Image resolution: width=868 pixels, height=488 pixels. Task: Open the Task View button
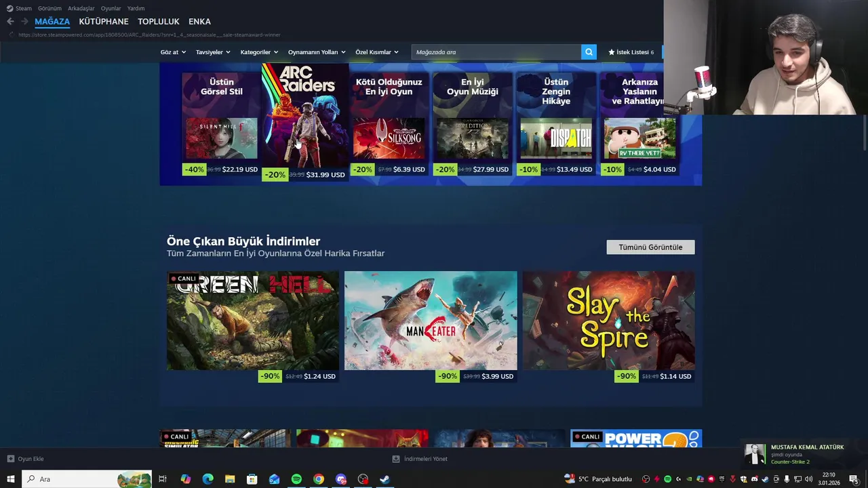(163, 479)
